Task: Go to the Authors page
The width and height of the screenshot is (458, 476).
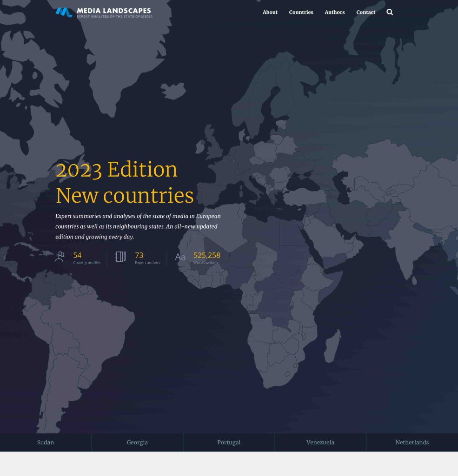Action: click(x=334, y=12)
